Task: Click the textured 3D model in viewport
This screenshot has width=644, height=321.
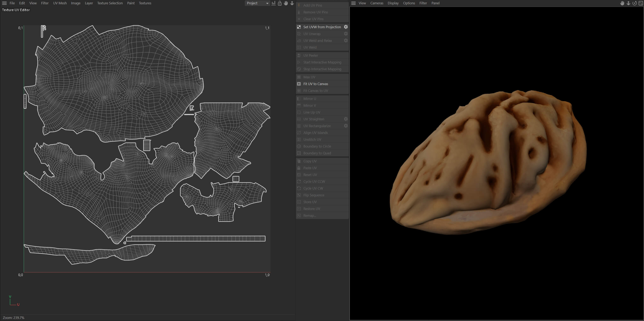Action: point(487,163)
